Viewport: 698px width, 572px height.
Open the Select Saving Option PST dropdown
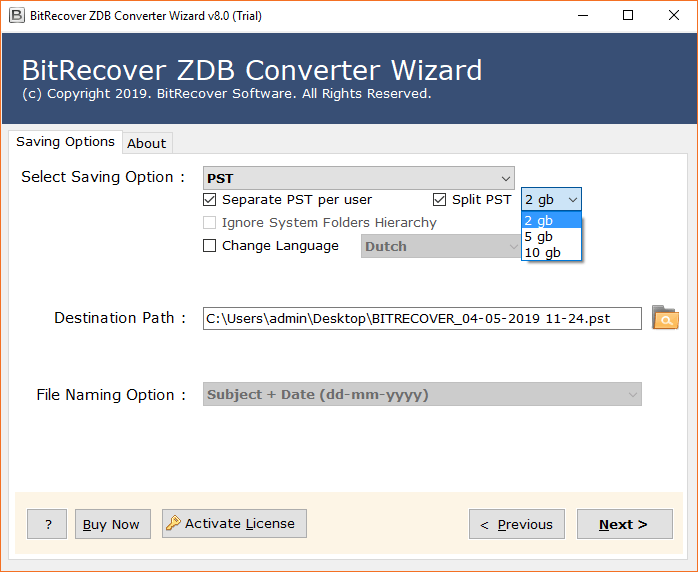point(359,178)
